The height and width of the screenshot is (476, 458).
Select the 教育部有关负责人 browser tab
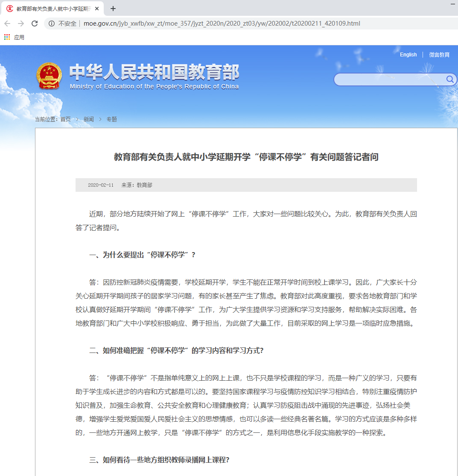[52, 9]
